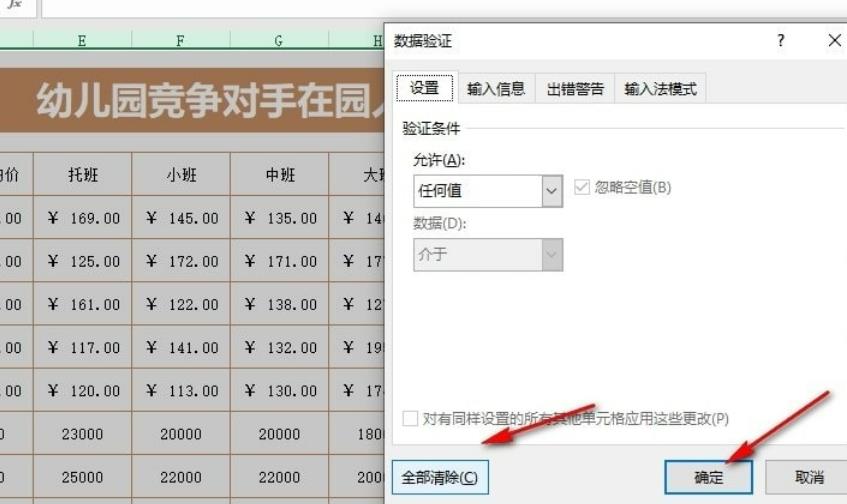Select the cell with ¥ 171.00
This screenshot has height=504, width=847.
pyautogui.click(x=279, y=260)
